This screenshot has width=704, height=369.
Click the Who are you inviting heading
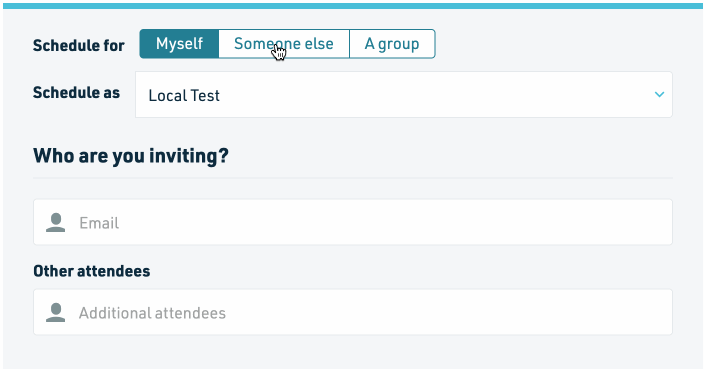tap(131, 156)
